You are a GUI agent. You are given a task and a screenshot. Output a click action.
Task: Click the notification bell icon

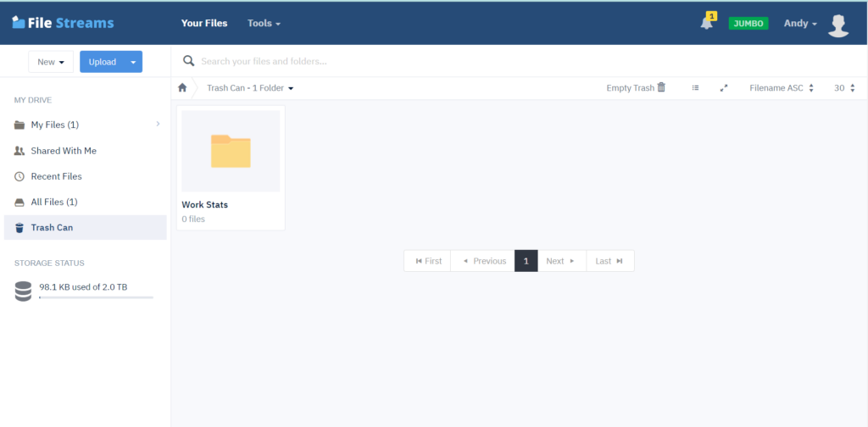pyautogui.click(x=706, y=24)
